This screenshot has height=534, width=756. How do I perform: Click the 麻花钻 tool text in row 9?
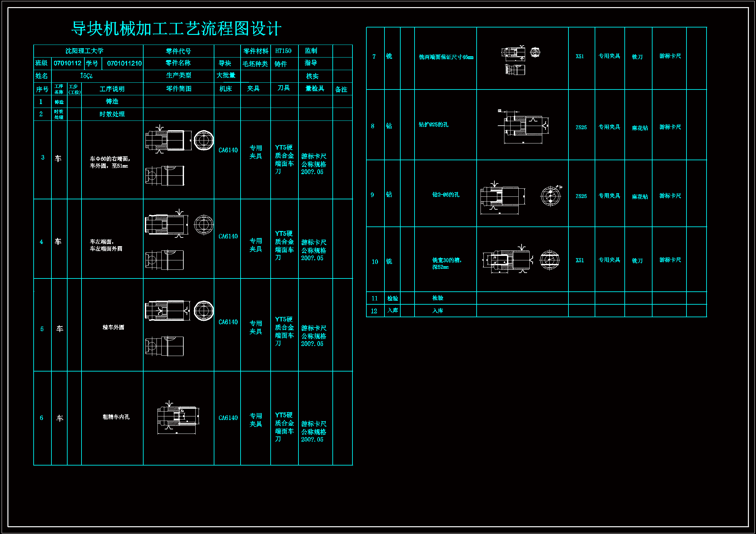(640, 197)
